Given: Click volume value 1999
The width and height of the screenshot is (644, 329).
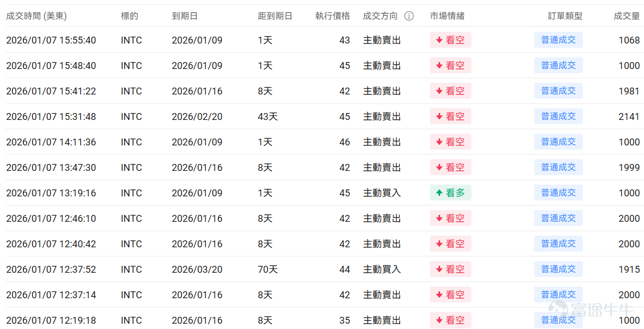Looking at the screenshot, I should [629, 168].
